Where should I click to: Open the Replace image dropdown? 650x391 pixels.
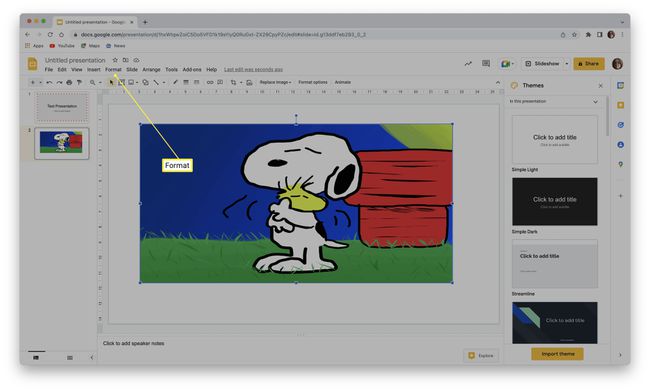(x=275, y=83)
